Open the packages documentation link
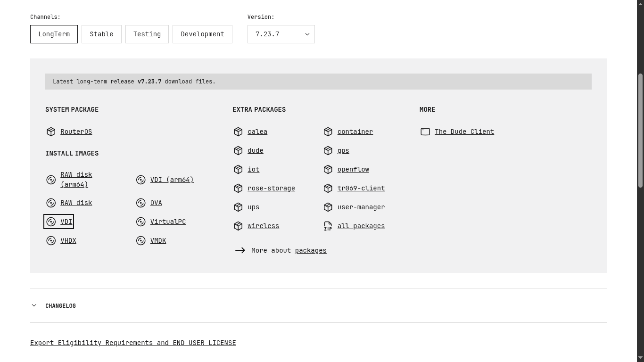644x362 pixels. pyautogui.click(x=311, y=250)
